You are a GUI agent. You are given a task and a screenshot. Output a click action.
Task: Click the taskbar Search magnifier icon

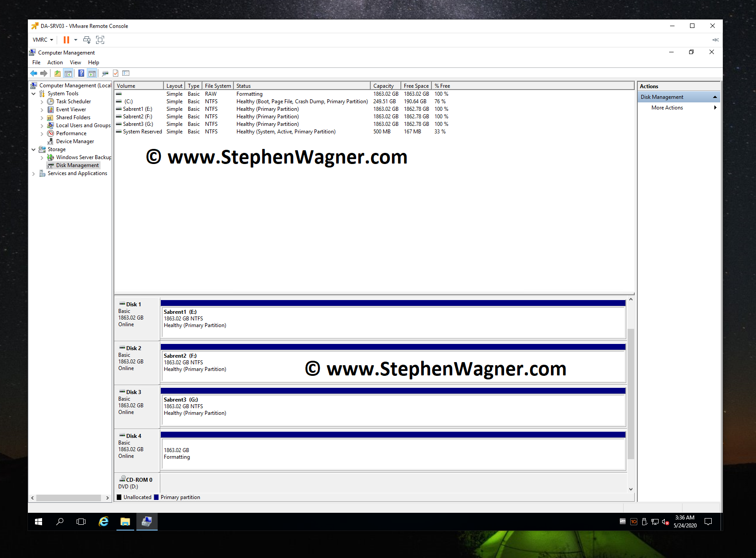60,522
